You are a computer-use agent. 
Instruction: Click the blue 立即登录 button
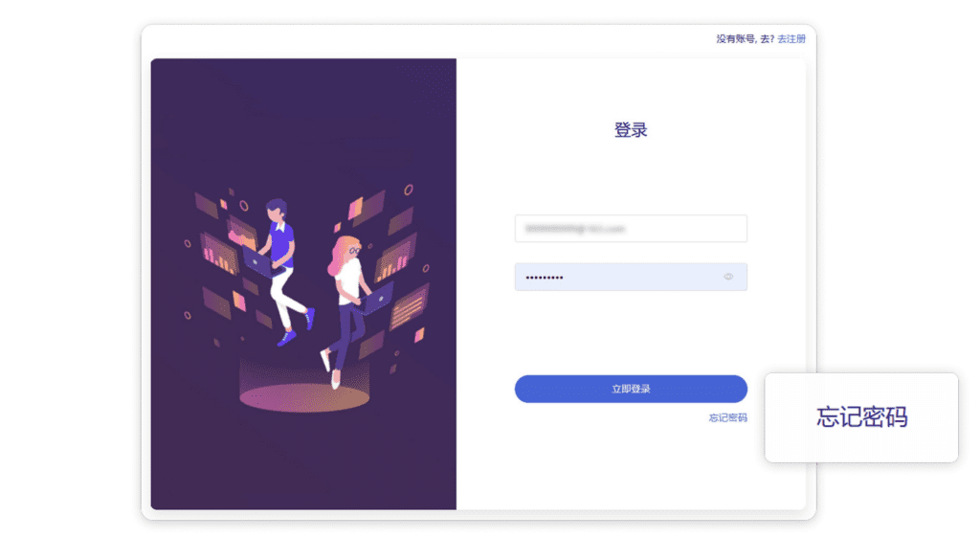point(631,389)
